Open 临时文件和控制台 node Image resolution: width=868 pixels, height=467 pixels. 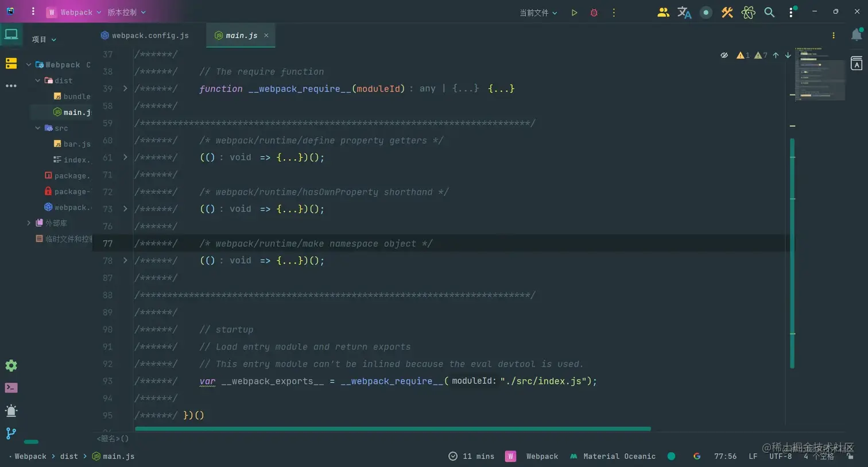64,239
